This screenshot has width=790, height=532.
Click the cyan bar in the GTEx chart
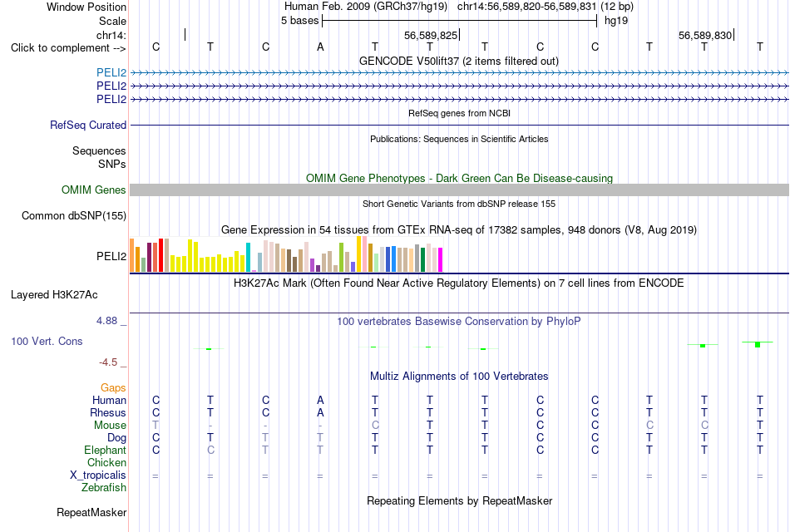[x=248, y=258]
